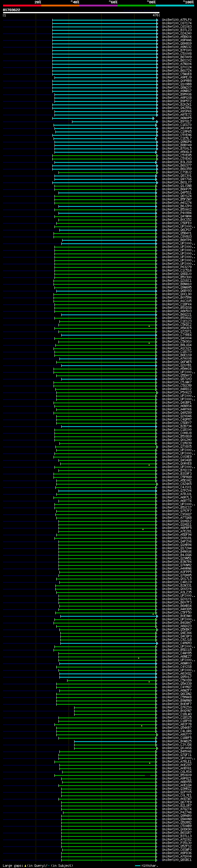Select hit UniRef100_A9TE72
The height and width of the screenshot is (868, 197).
pyautogui.click(x=176, y=115)
